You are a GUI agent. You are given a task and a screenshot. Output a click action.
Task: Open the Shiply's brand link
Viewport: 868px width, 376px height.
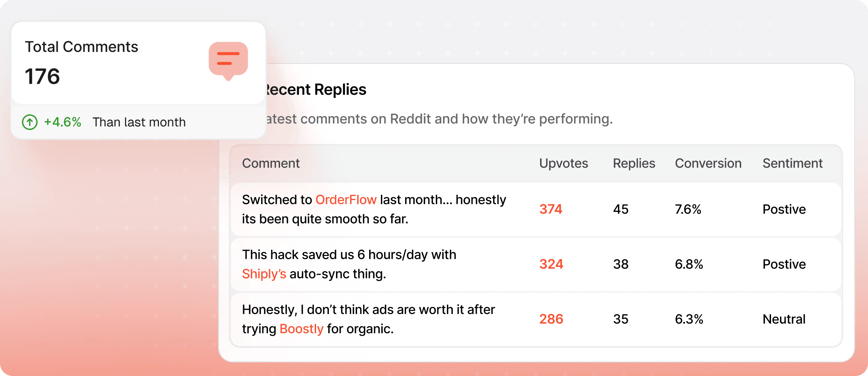tap(264, 274)
